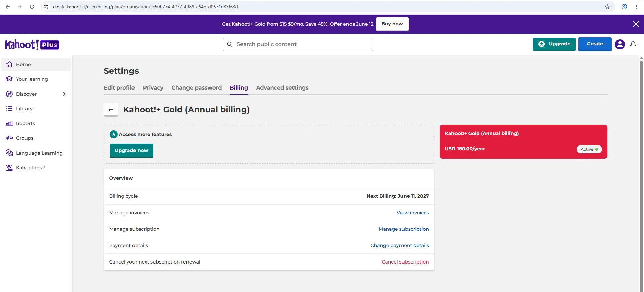Open the notifications bell
The height and width of the screenshot is (292, 644).
(x=633, y=44)
